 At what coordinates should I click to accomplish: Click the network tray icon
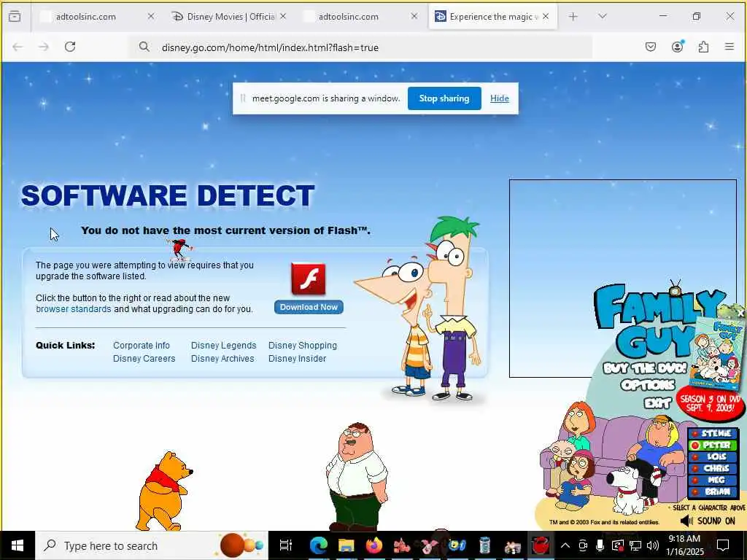tap(635, 545)
